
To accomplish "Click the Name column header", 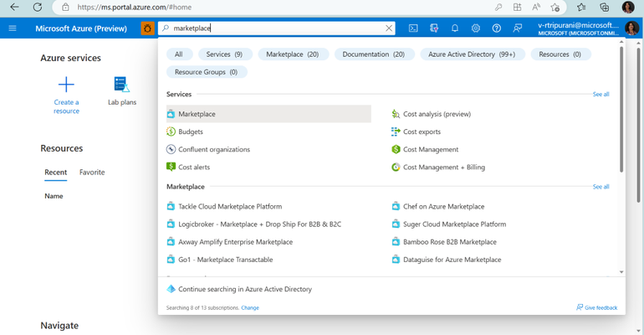I will point(54,196).
